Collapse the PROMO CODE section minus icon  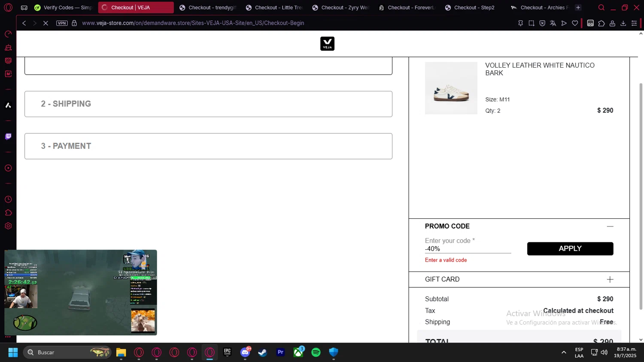pyautogui.click(x=610, y=226)
